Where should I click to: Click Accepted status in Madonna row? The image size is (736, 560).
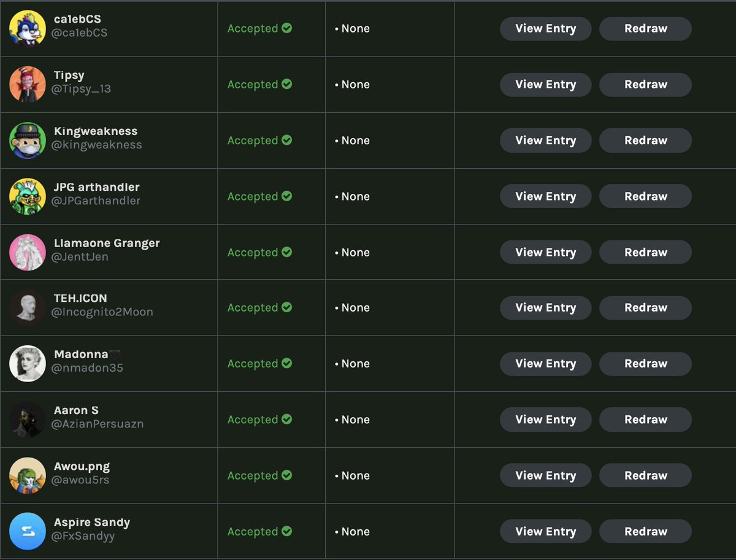[x=253, y=364]
